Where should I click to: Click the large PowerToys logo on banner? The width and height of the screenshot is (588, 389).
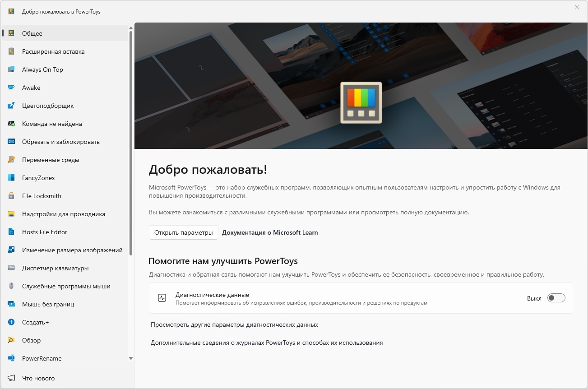[x=361, y=102]
